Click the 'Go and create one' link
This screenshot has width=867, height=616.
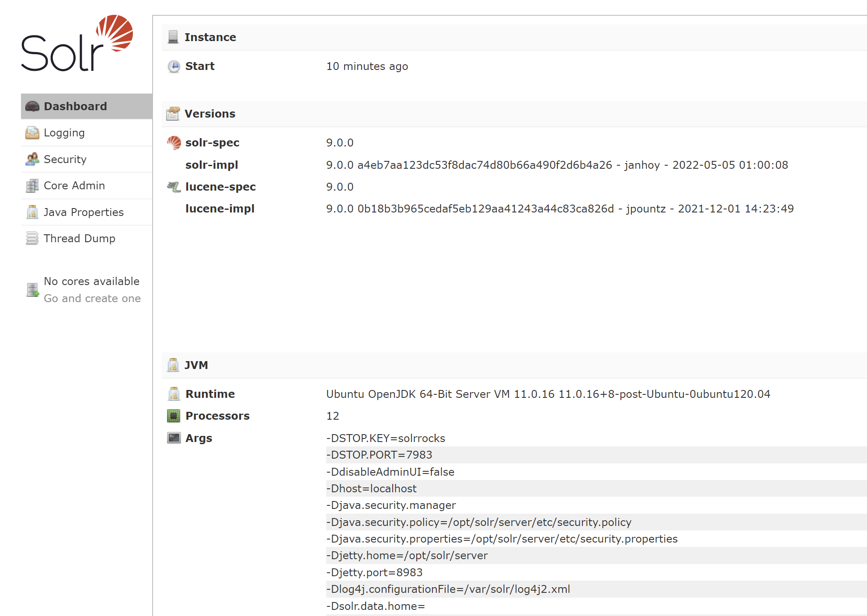tap(92, 299)
